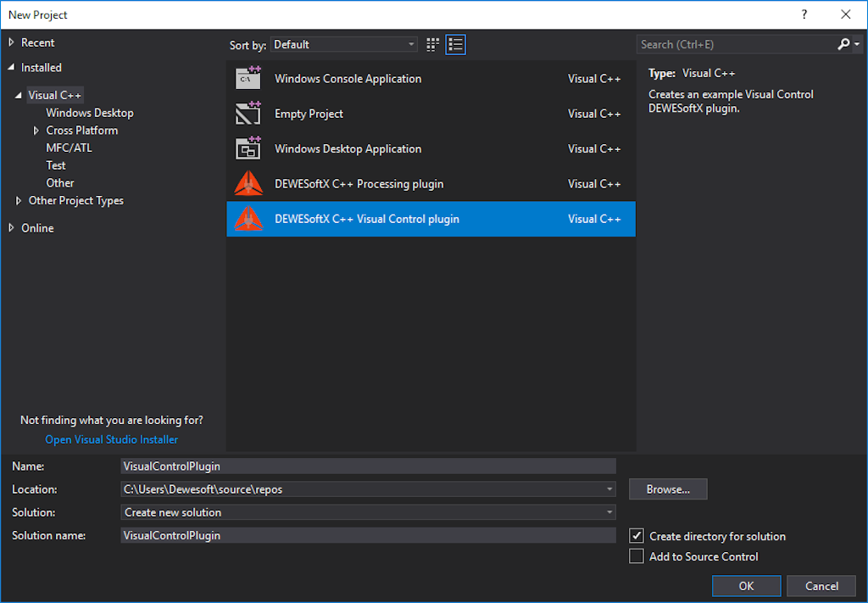868x603 pixels.
Task: Click the Windows Console Application template icon
Action: click(248, 79)
